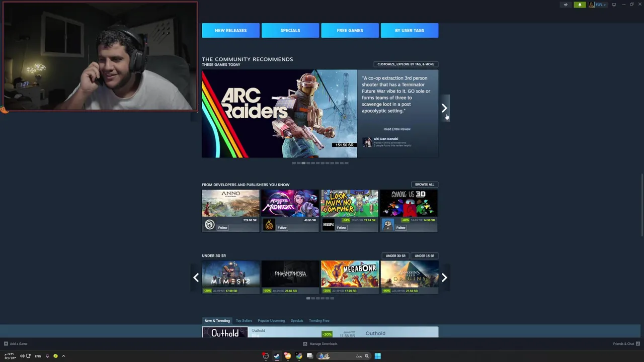Filter by Under 15 SR
644x362 pixels.
(425, 256)
